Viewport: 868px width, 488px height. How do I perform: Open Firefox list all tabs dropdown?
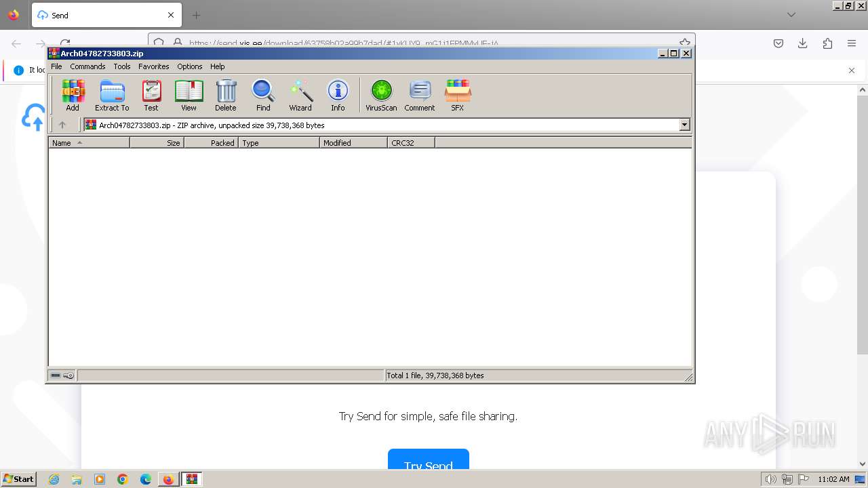click(791, 15)
